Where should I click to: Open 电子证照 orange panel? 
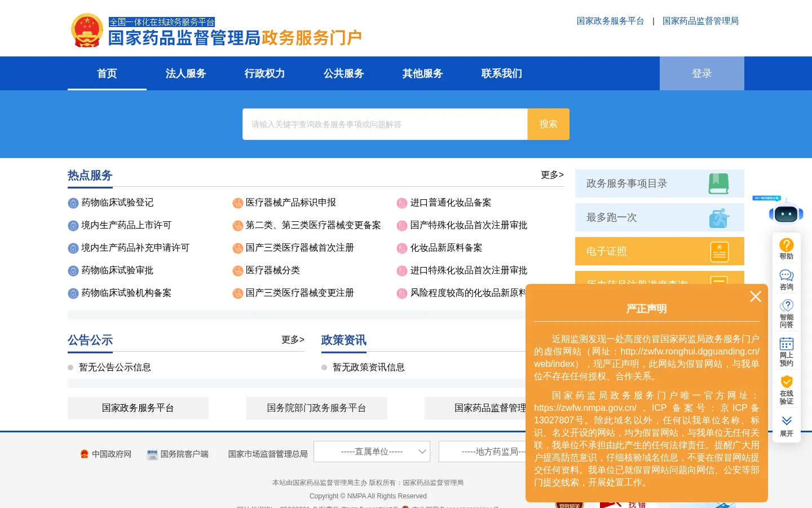pos(660,251)
